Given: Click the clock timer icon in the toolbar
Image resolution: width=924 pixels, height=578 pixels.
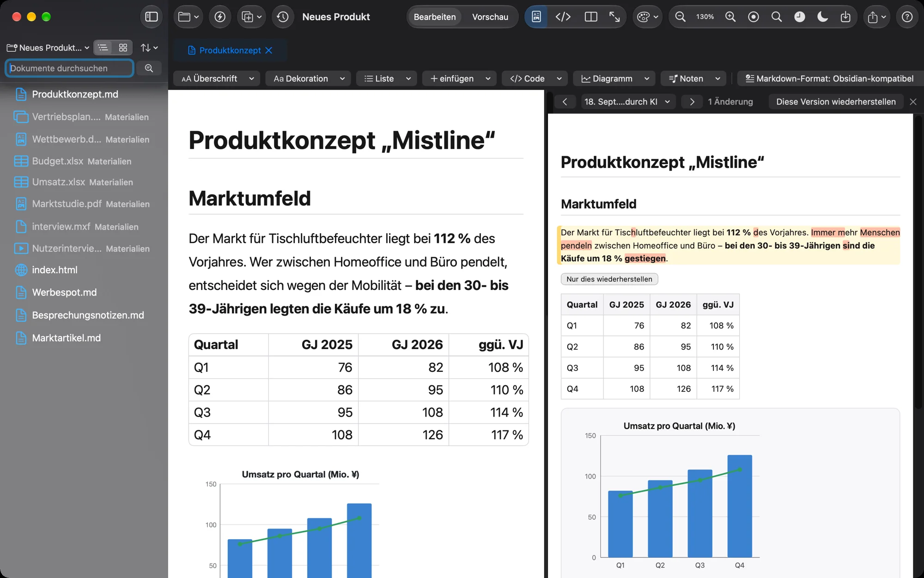Looking at the screenshot, I should 800,17.
